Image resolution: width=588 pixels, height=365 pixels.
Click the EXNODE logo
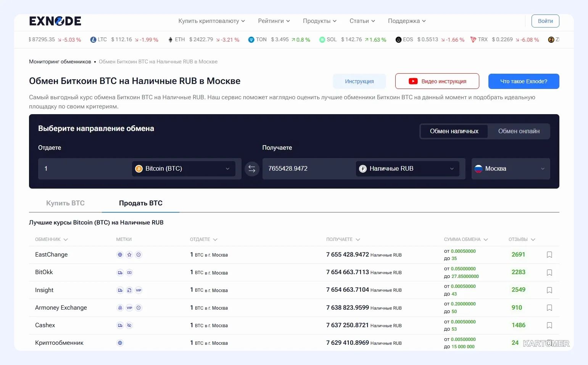pos(55,21)
